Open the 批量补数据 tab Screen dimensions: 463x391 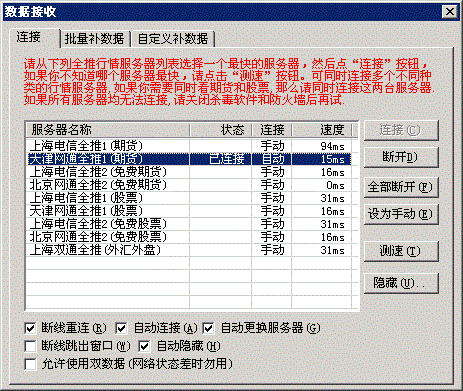click(x=95, y=39)
